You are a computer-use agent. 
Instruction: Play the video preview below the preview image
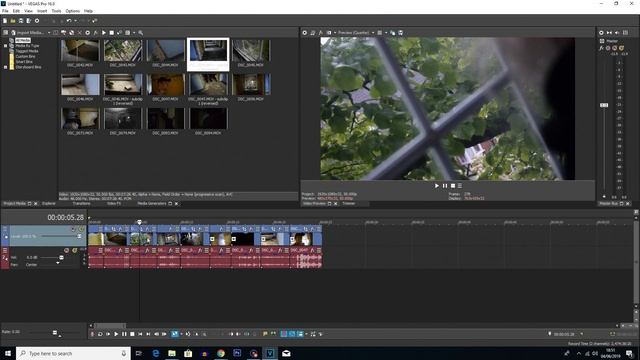tap(437, 186)
